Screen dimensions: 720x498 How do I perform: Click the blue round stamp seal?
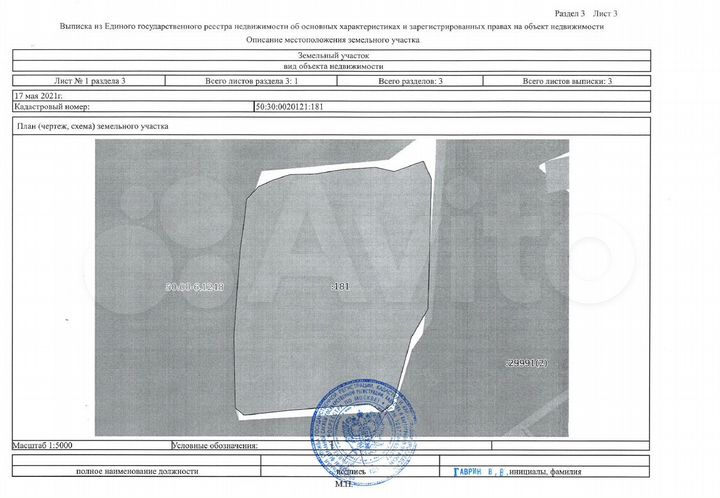[364, 431]
